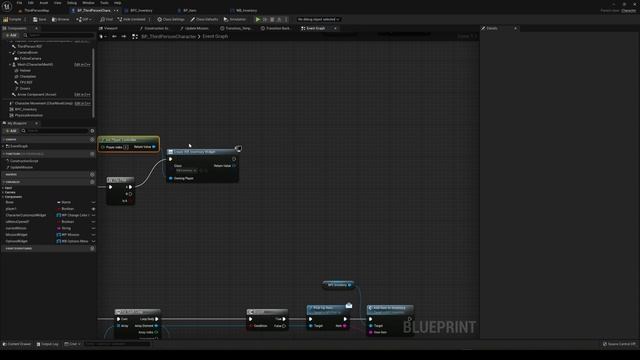640x360 pixels.
Task: Click Edit in C++ link beside Mesh
Action: [82, 64]
